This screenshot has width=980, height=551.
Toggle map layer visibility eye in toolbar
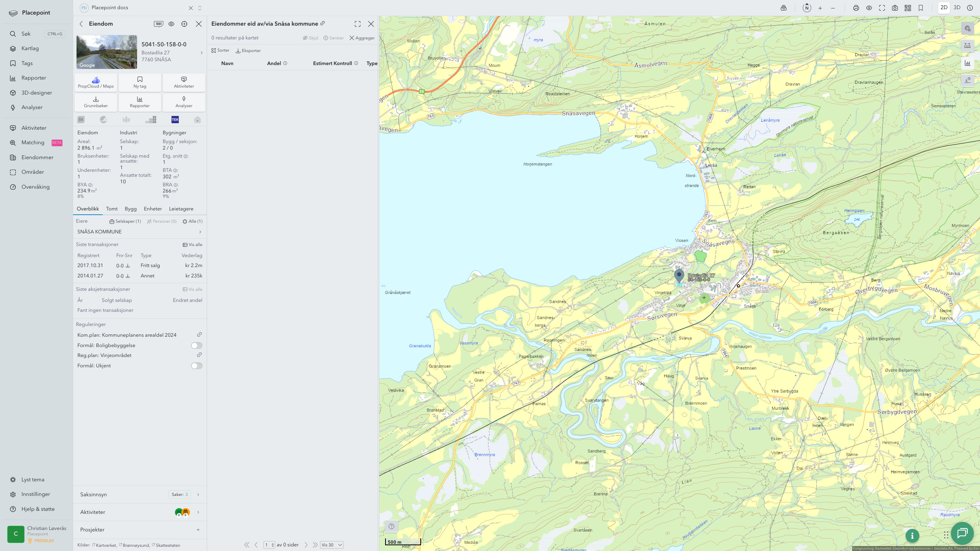point(869,8)
